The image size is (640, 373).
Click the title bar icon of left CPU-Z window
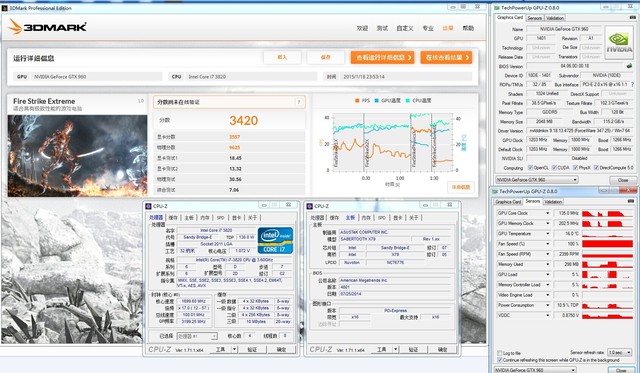(149, 206)
